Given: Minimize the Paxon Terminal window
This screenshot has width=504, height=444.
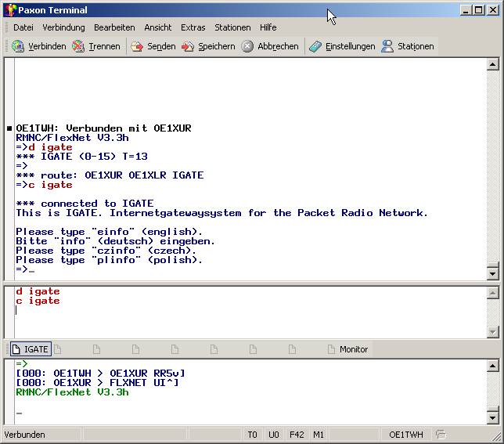Looking at the screenshot, I should pyautogui.click(x=465, y=10).
